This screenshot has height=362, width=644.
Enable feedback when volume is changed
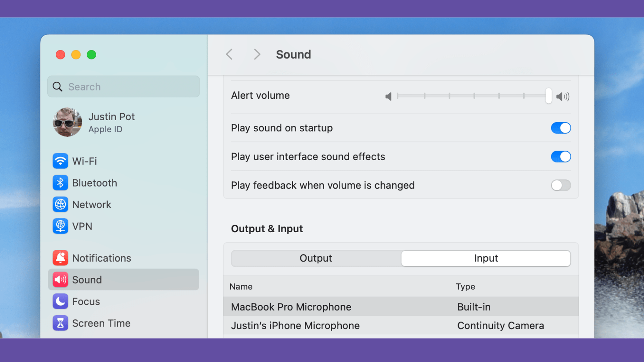tap(561, 185)
